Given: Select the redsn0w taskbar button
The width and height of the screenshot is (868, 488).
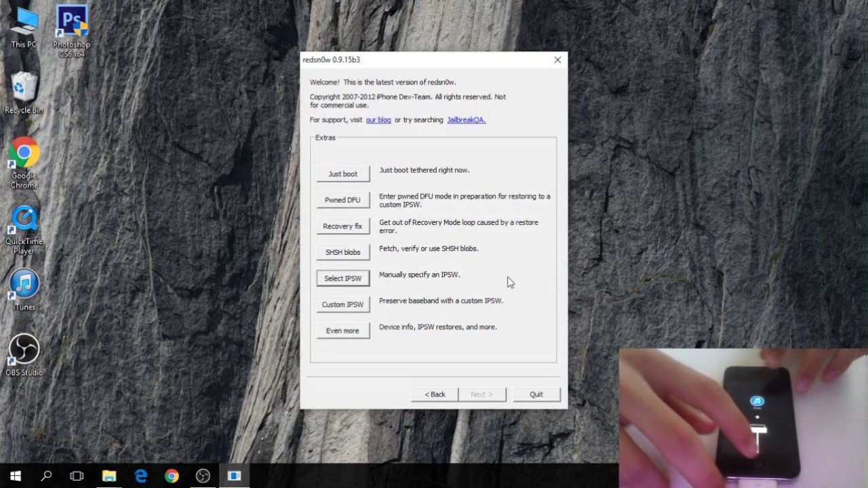Looking at the screenshot, I should pyautogui.click(x=234, y=476).
